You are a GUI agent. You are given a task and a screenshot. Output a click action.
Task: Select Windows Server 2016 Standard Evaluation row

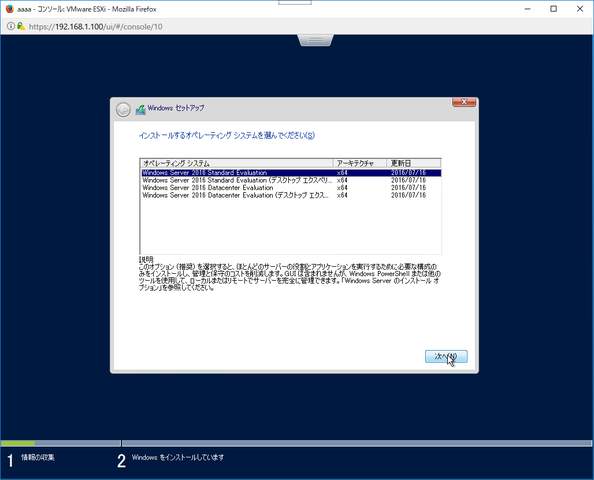tap(291, 173)
